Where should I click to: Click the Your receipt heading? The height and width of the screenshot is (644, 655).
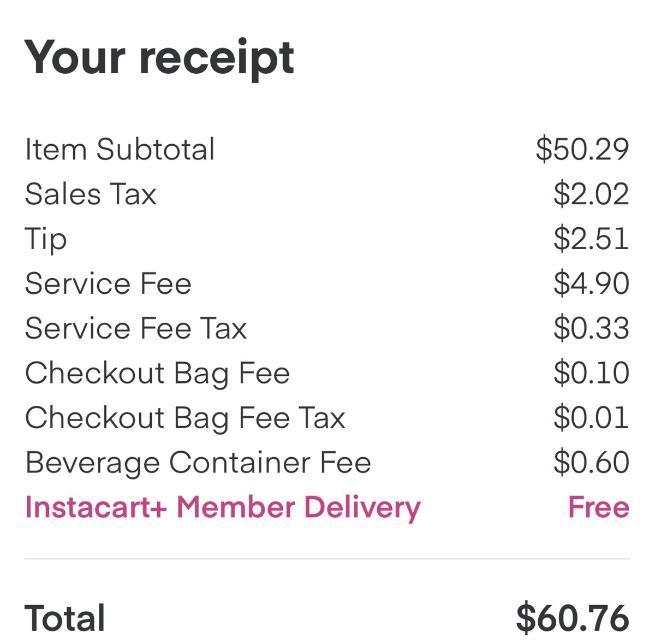tap(159, 59)
